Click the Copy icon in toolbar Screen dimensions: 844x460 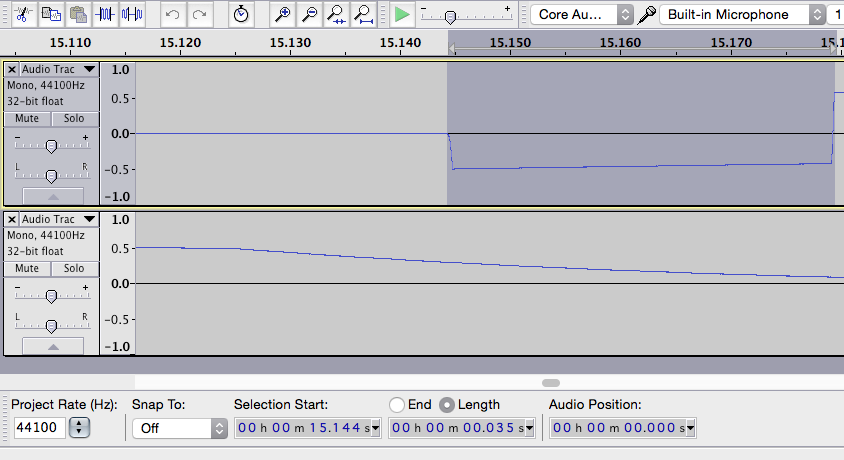point(52,14)
